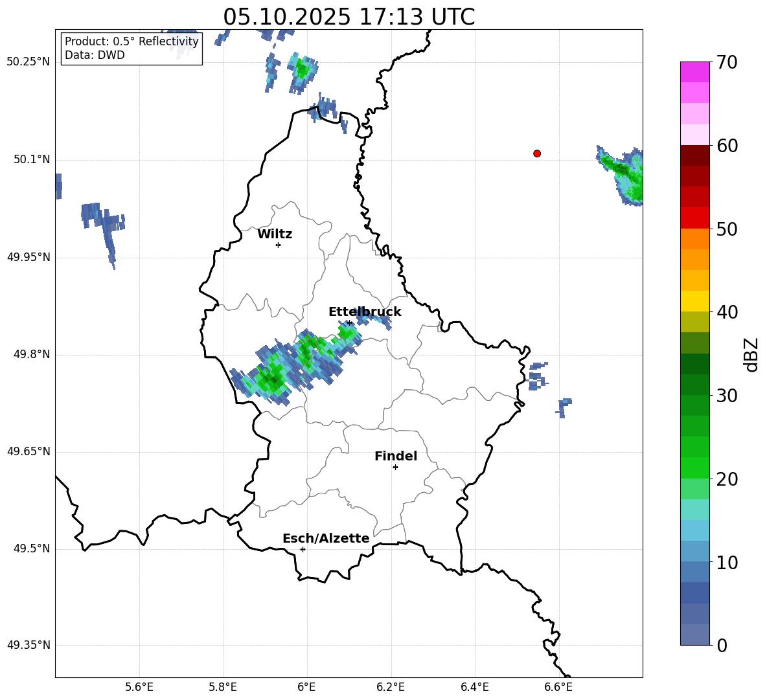Click the colorbar tick label 20

point(727,479)
